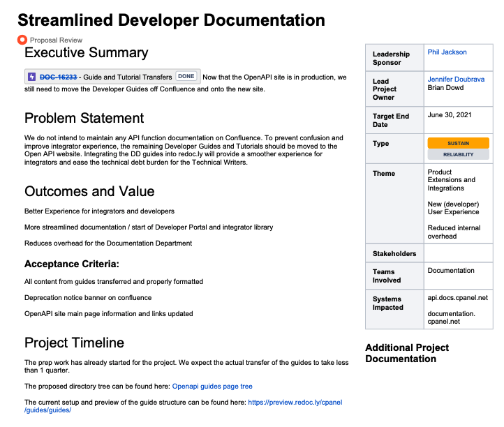Click the Project Timeline heading
The width and height of the screenshot is (504, 427).
pos(74,343)
